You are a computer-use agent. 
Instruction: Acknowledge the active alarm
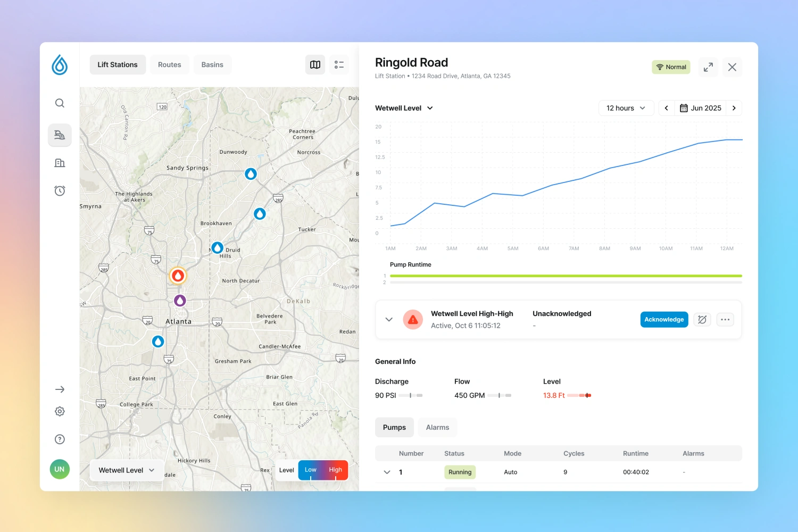pyautogui.click(x=664, y=320)
